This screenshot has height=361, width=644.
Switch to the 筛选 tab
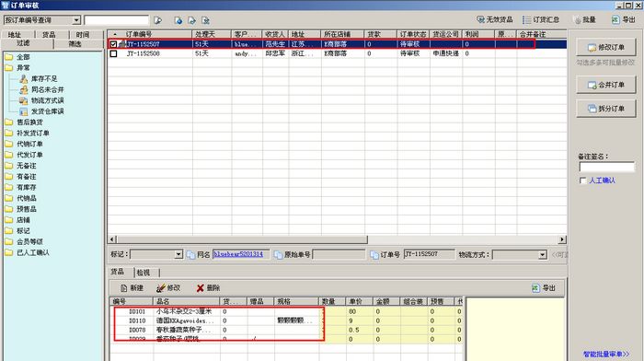75,43
